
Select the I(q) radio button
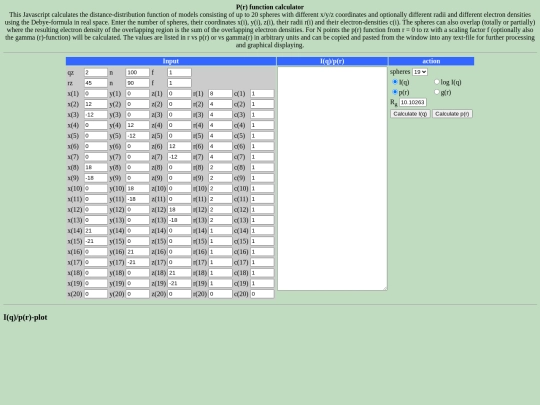[x=395, y=82]
